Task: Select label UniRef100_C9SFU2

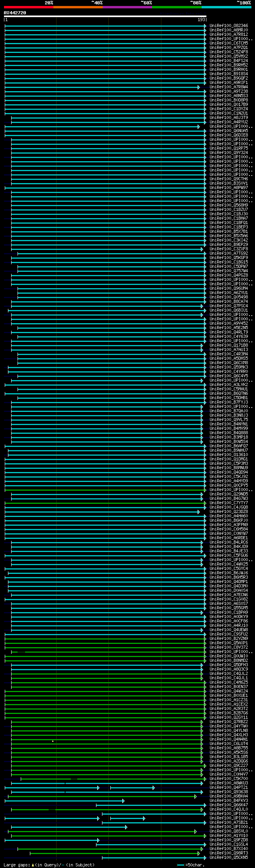Action: tap(229, 634)
